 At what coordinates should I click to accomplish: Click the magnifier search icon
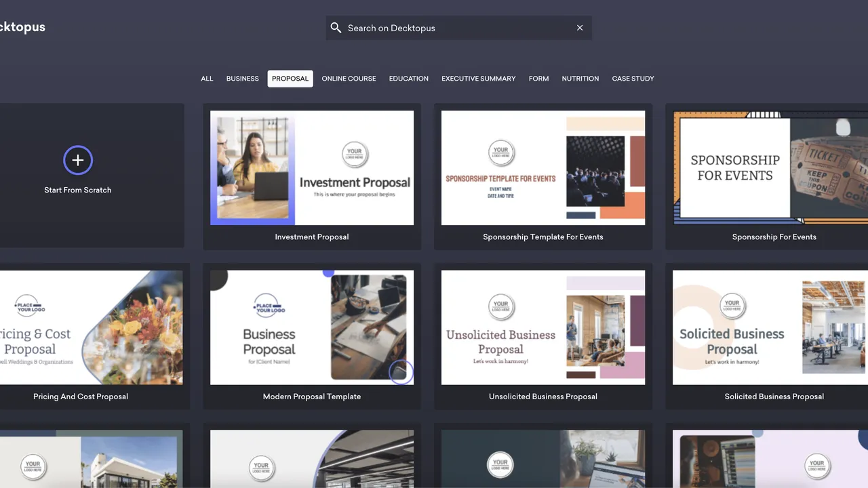336,28
